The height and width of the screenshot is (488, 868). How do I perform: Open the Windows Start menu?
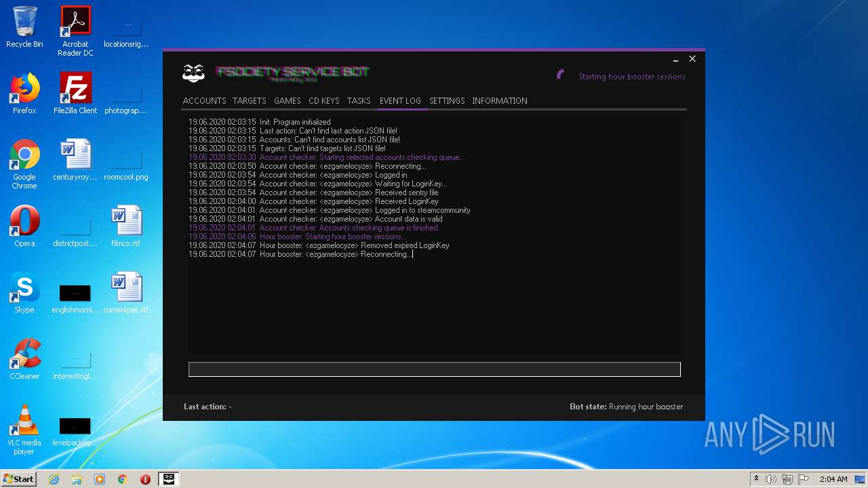click(18, 479)
